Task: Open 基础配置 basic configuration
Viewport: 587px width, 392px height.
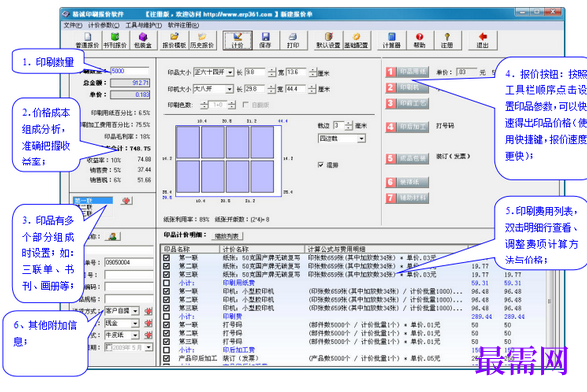Action: (356, 40)
